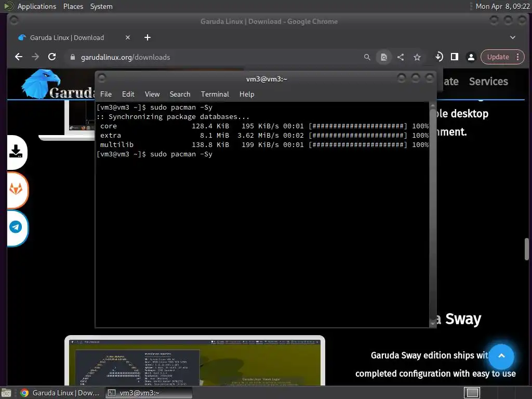The height and width of the screenshot is (399, 532).
Task: Go back in Chrome
Action: (x=19, y=57)
